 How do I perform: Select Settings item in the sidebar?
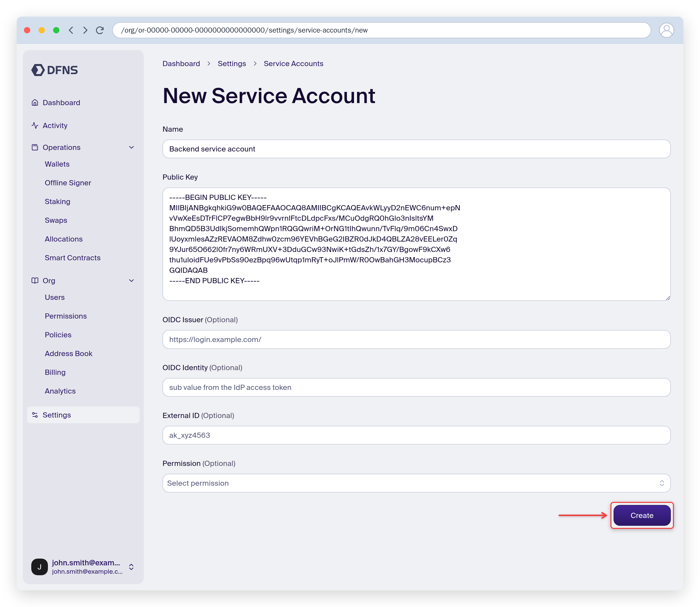pyautogui.click(x=83, y=415)
